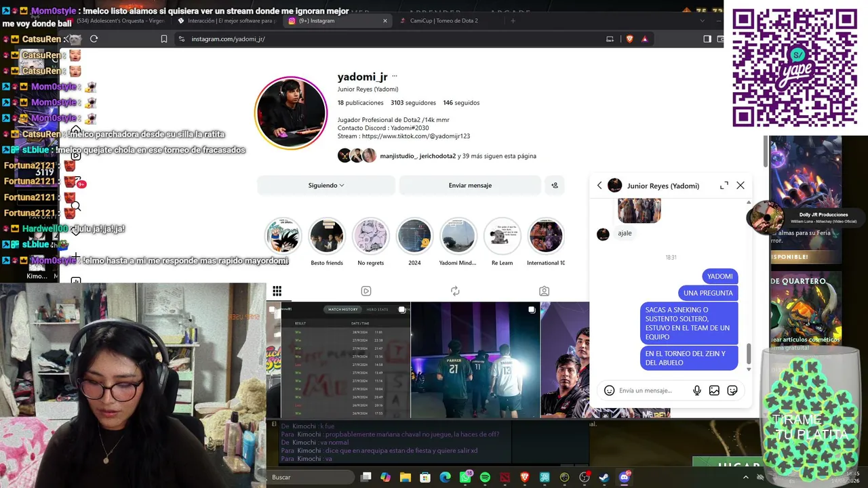This screenshot has width=868, height=488.
Task: Open Brave Rewards triangle icon
Action: coord(645,39)
